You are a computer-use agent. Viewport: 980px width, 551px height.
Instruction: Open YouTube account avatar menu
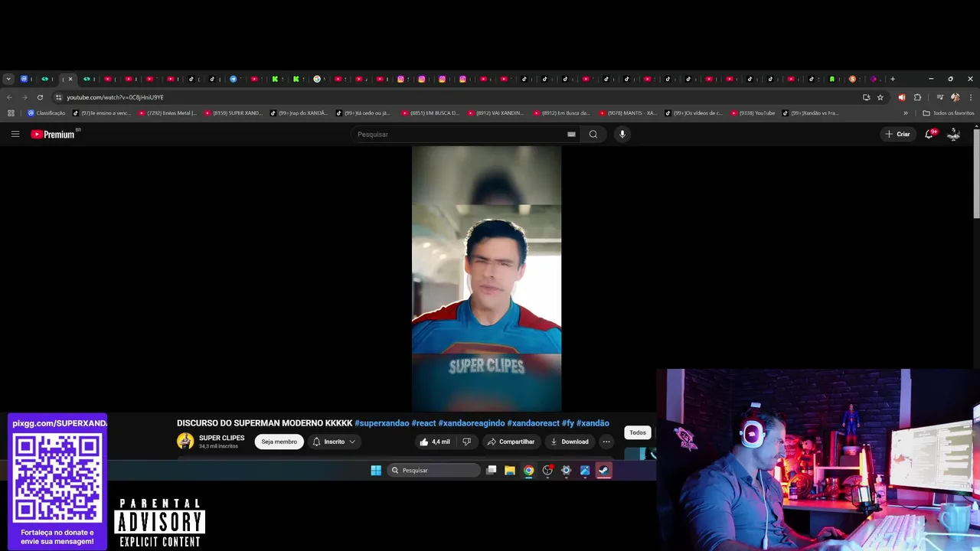(x=954, y=134)
